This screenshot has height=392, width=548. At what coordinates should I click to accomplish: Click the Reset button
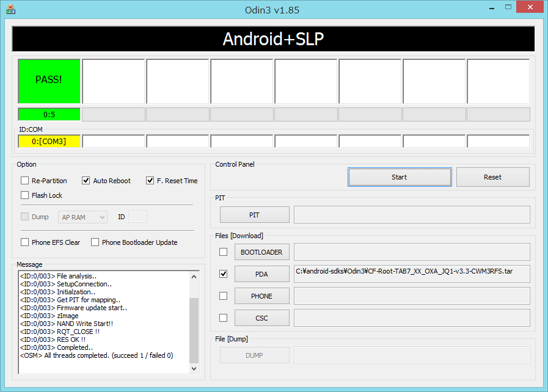(493, 177)
